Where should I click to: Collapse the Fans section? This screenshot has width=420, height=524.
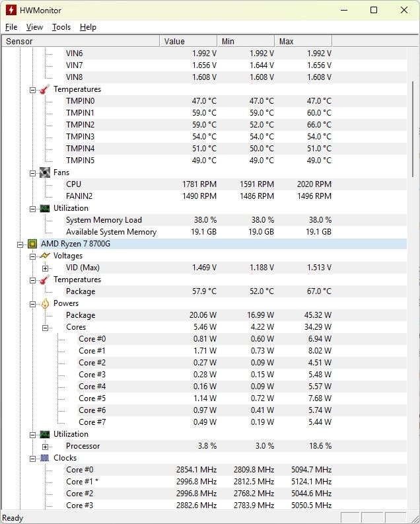(32, 173)
